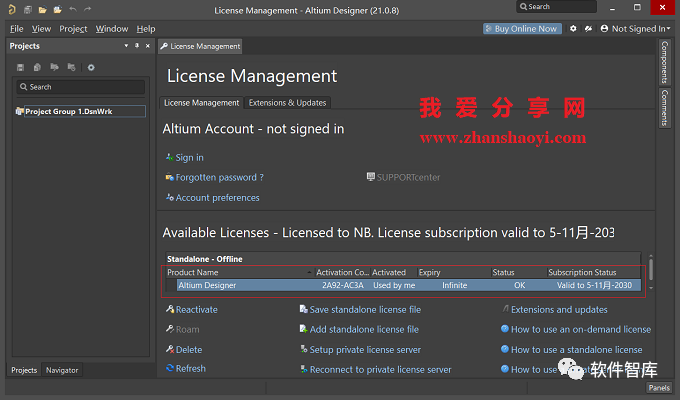Switch to the Navigator tab
Image resolution: width=680 pixels, height=400 pixels.
tap(62, 370)
